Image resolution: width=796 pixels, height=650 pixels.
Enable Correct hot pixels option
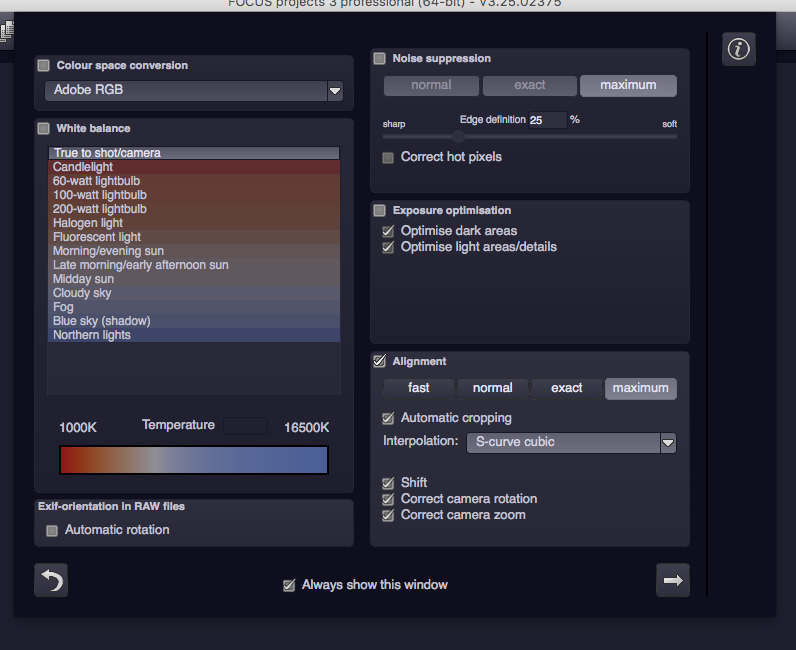click(x=388, y=158)
